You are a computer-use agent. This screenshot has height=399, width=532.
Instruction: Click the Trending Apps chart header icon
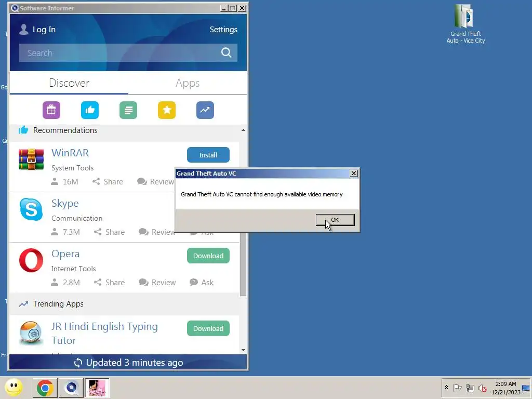click(23, 304)
